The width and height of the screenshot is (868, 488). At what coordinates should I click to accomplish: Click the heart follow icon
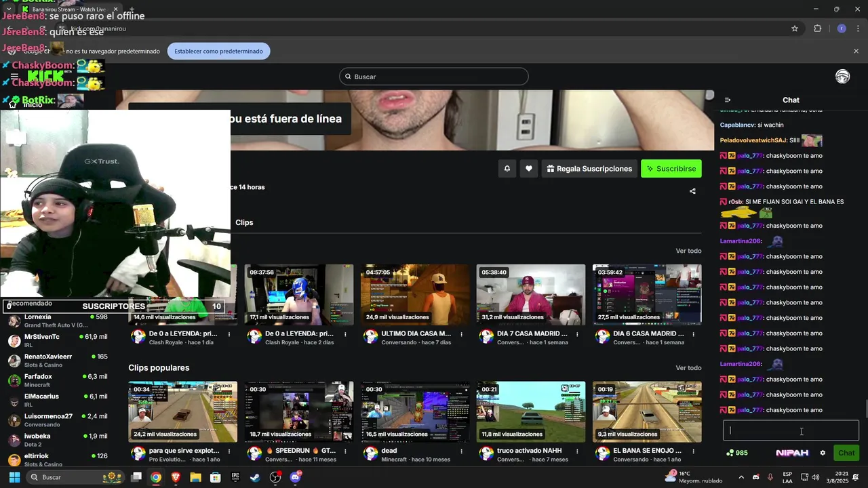[x=529, y=169]
